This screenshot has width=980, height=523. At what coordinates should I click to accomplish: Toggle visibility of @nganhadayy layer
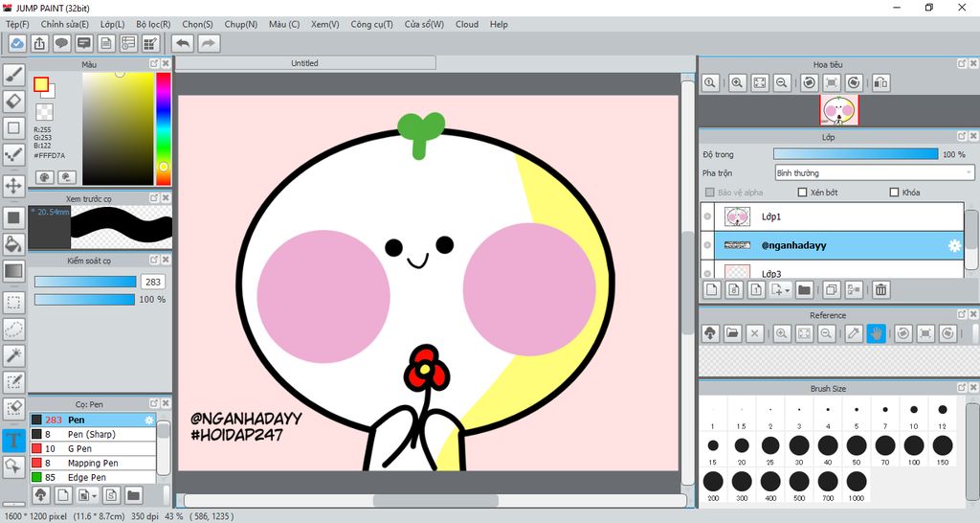[707, 245]
